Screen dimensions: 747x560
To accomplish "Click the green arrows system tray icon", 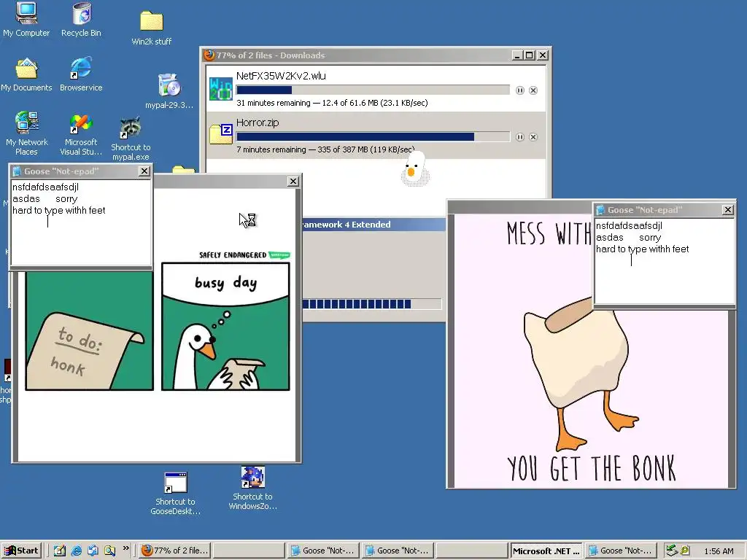I will [x=672, y=551].
